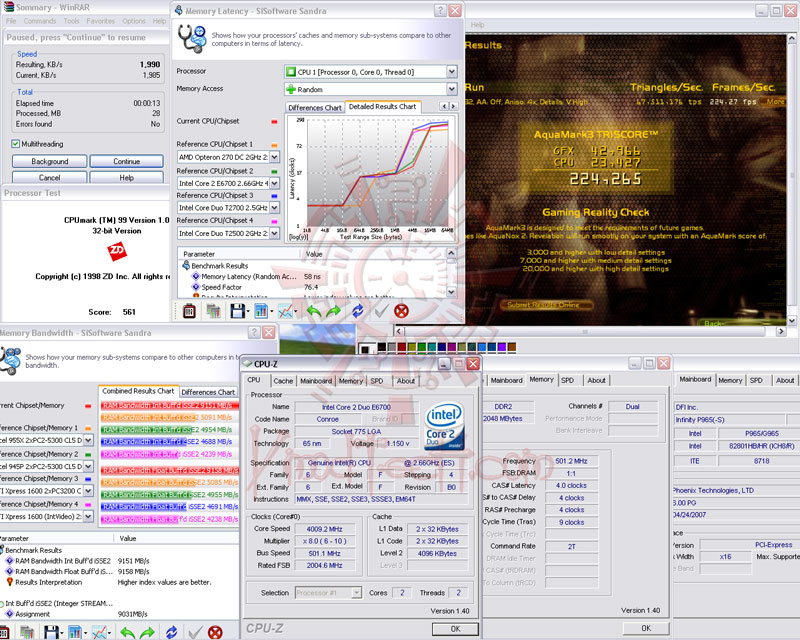The image size is (800, 640).
Task: Expand the AMD Opteron 270 reference CPU dropdown
Action: pyautogui.click(x=274, y=157)
